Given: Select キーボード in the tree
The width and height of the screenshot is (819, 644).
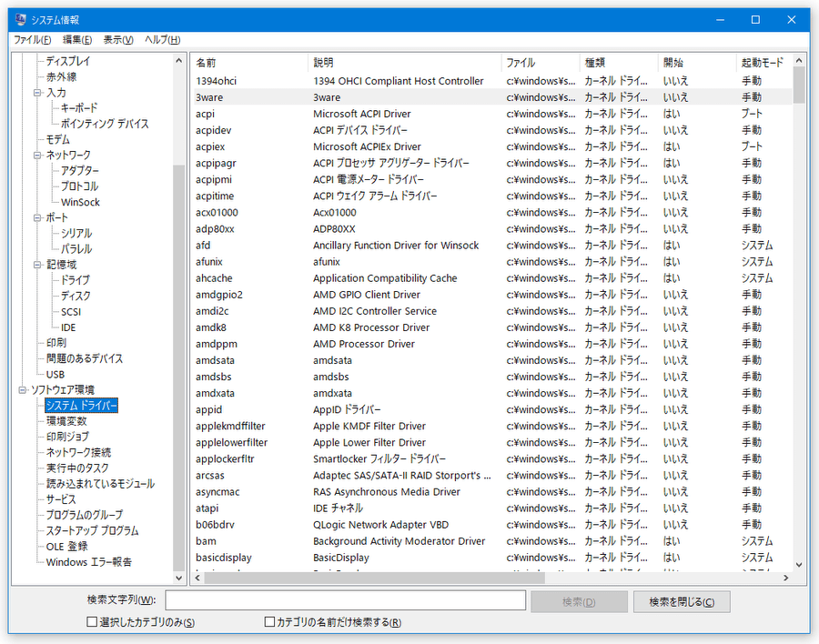Looking at the screenshot, I should (x=79, y=108).
